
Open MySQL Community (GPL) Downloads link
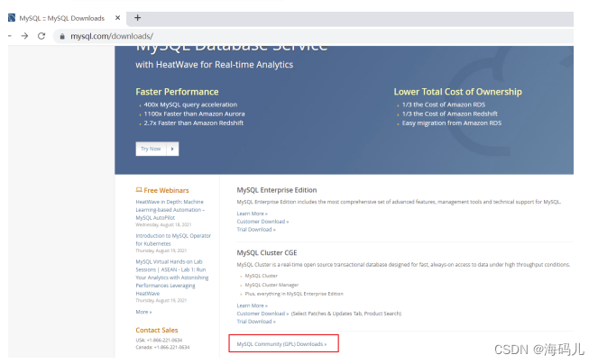pos(281,344)
